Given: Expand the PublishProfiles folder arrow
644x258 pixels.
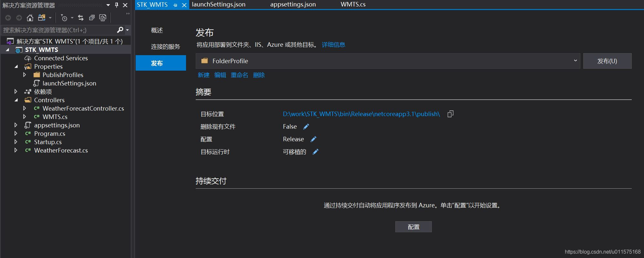Looking at the screenshot, I should coord(25,75).
